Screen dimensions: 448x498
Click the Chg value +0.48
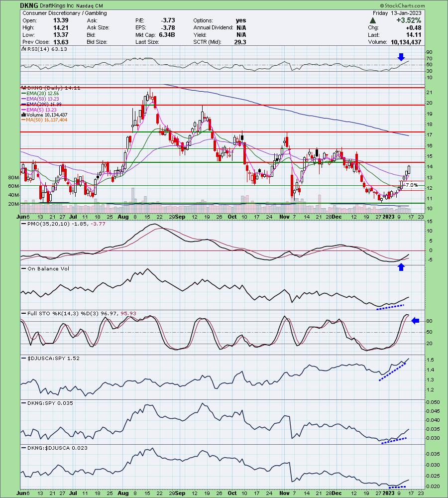(x=413, y=27)
